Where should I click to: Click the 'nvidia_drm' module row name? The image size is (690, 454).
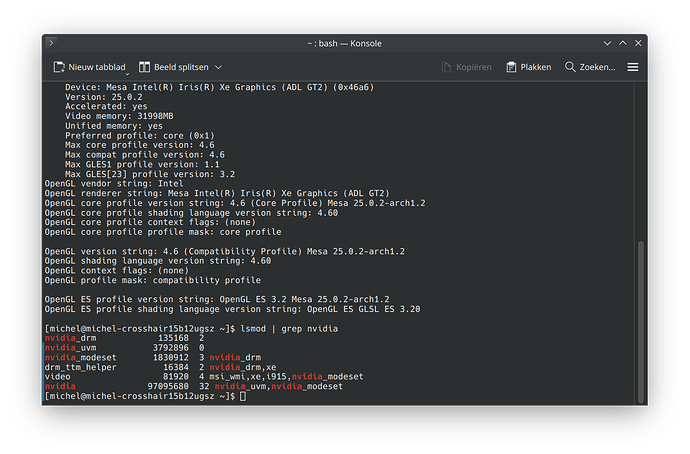coord(70,338)
